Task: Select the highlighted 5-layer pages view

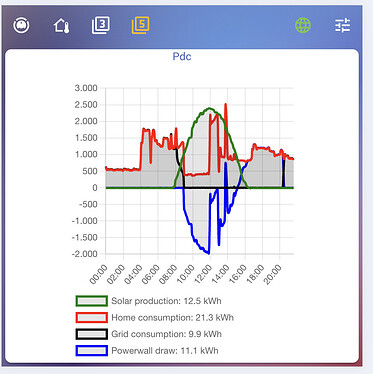Action: (x=140, y=25)
